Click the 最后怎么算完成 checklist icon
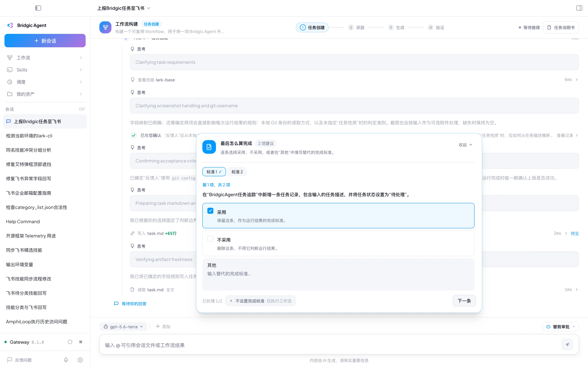 click(209, 147)
